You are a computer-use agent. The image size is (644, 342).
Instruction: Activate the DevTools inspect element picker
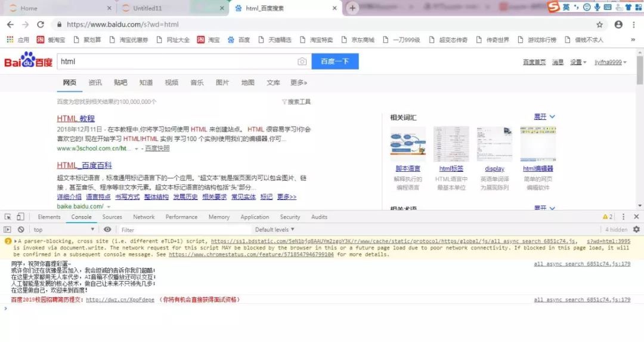(x=8, y=217)
